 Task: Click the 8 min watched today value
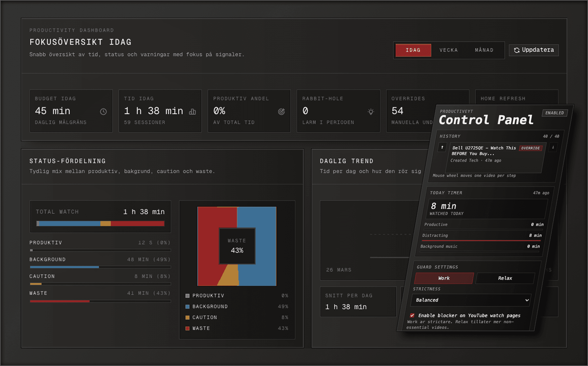443,206
